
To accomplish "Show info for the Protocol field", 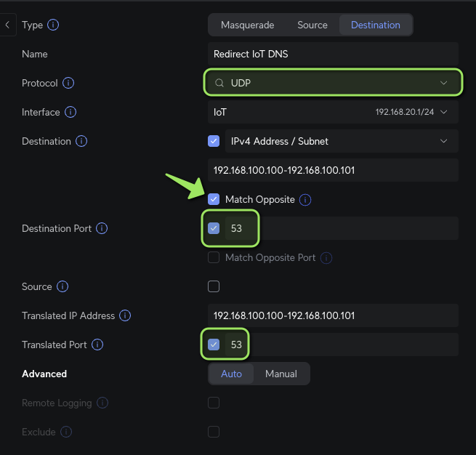I will pyautogui.click(x=68, y=83).
